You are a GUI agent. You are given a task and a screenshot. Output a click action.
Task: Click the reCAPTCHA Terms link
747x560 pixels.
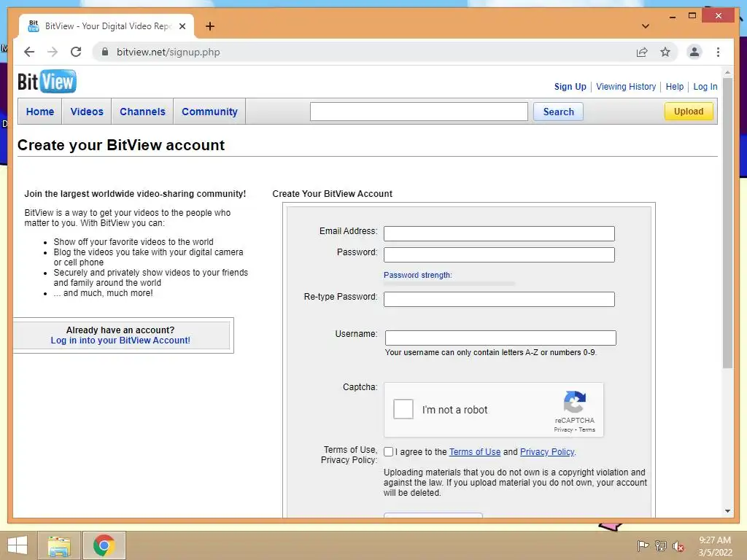click(x=587, y=429)
